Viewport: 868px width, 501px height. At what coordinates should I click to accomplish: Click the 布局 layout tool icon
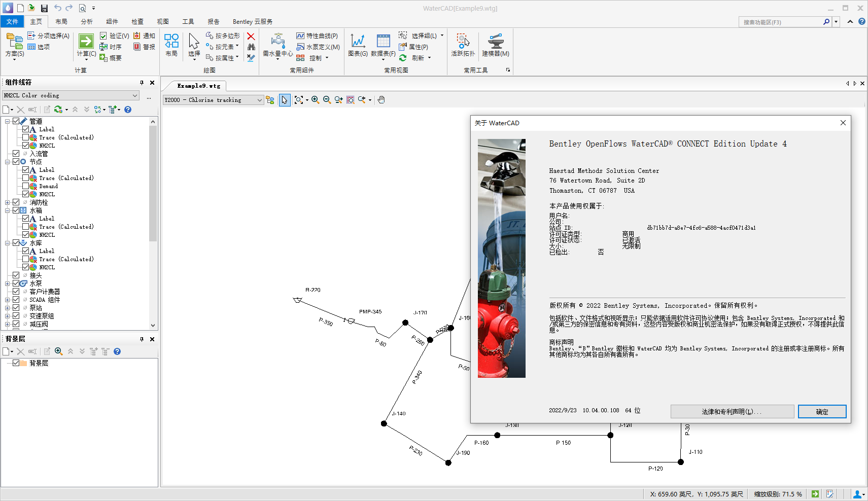coord(171,41)
